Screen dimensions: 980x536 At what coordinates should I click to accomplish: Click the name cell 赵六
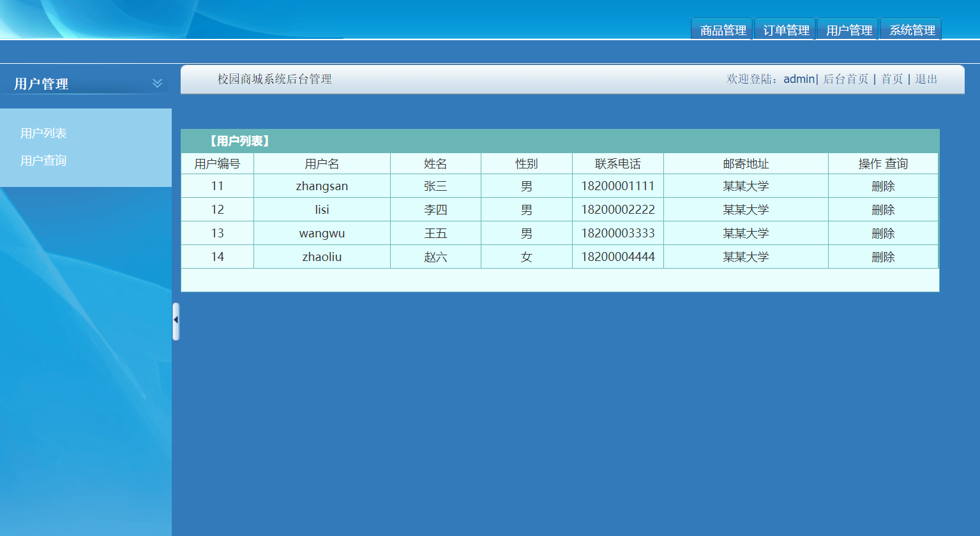pyautogui.click(x=435, y=257)
